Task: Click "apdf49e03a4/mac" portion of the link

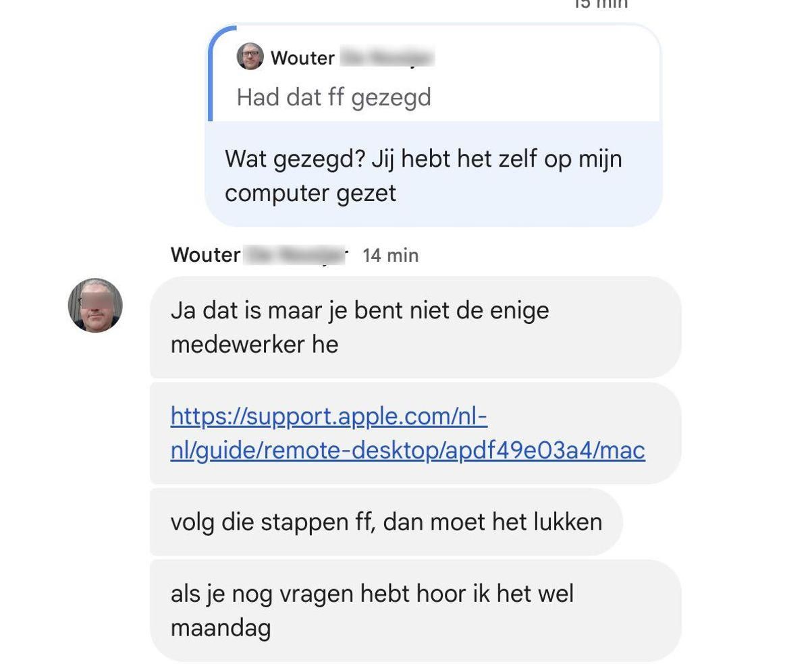Action: (545, 451)
